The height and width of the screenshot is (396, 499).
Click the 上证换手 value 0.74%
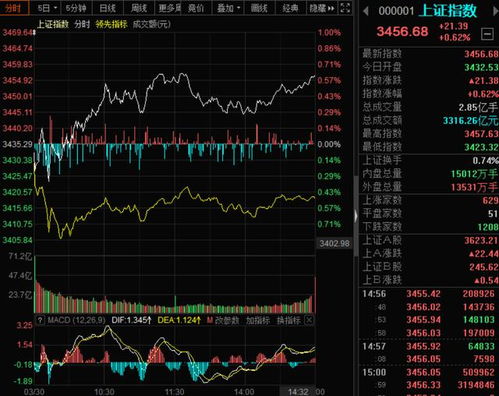click(485, 161)
